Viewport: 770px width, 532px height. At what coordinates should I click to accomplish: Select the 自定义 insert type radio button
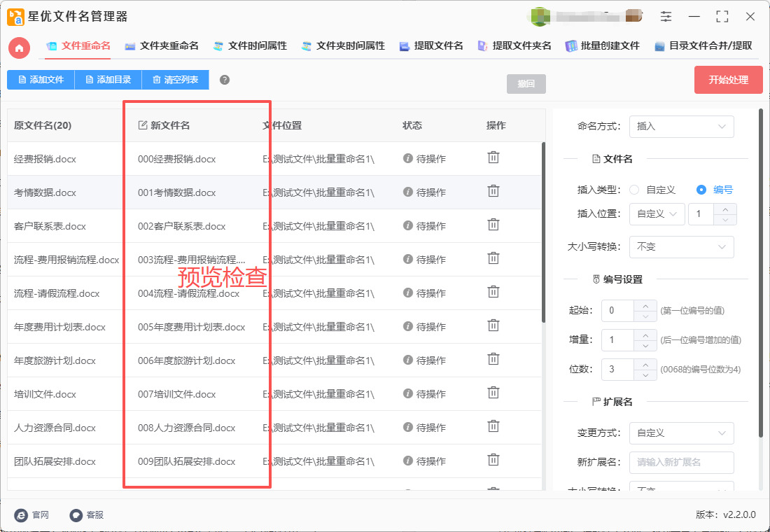[x=634, y=190]
